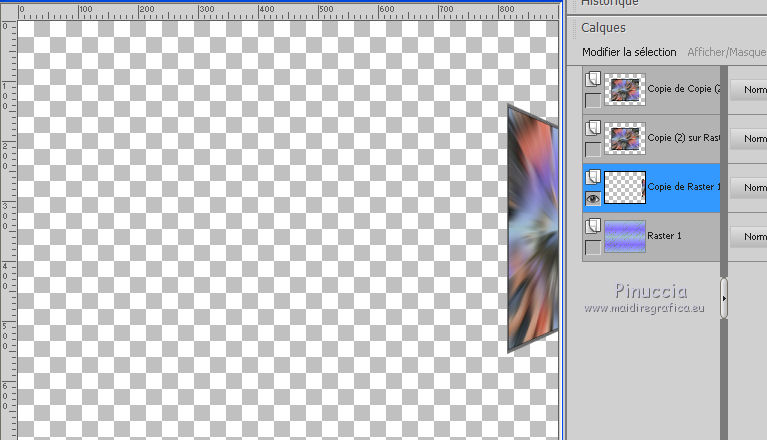Viewport: 767px width, 440px height.
Task: Select the Raster 1 layer name
Action: [664, 236]
